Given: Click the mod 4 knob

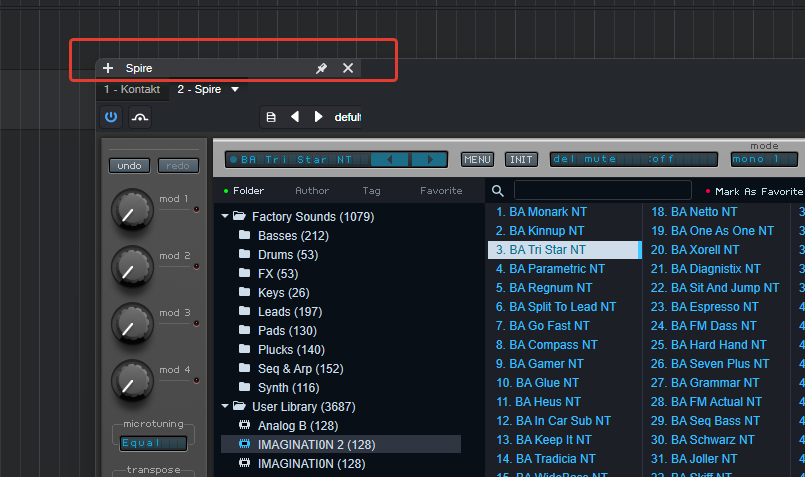Looking at the screenshot, I should tap(132, 380).
